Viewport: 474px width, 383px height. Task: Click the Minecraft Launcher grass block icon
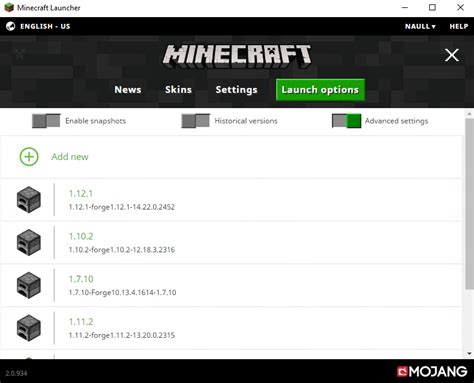(9, 7)
